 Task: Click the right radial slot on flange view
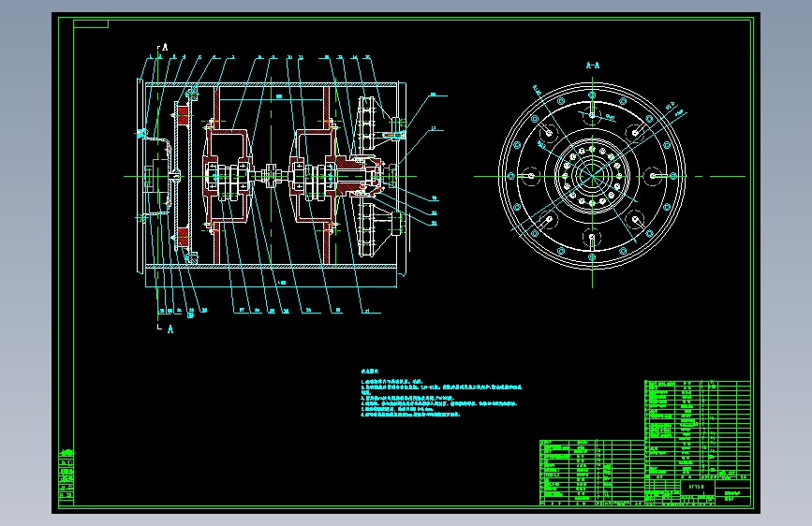point(657,176)
